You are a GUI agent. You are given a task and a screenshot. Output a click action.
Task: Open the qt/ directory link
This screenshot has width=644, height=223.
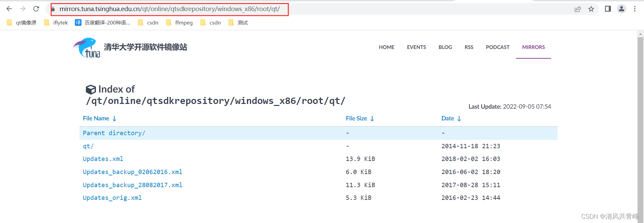click(88, 146)
